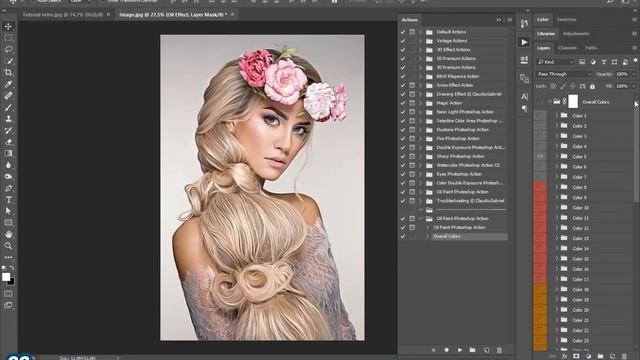
Task: Play the selected action
Action: click(x=460, y=350)
